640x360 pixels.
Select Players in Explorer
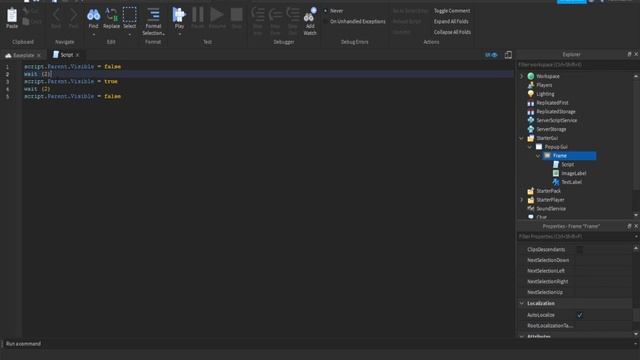click(x=544, y=85)
